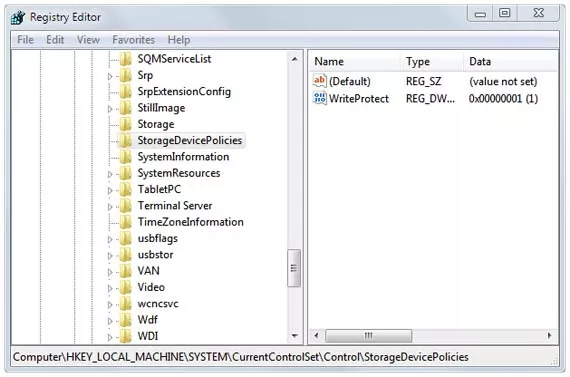Expand the usbflags key

point(110,239)
